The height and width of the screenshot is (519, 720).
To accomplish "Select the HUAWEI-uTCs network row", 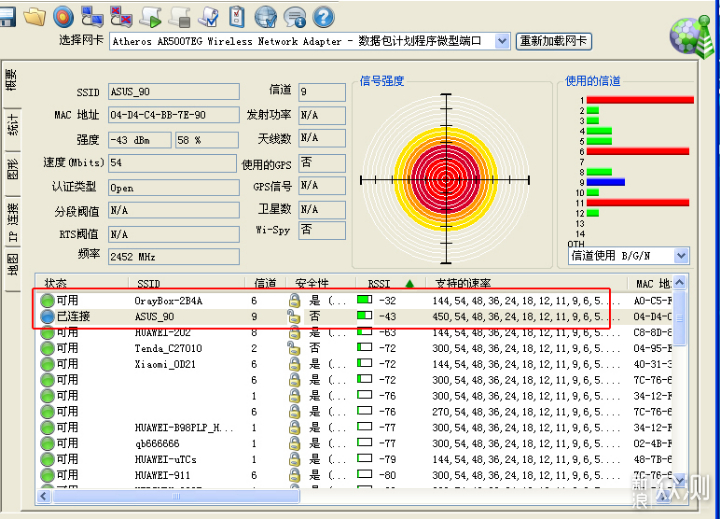I will (x=354, y=459).
